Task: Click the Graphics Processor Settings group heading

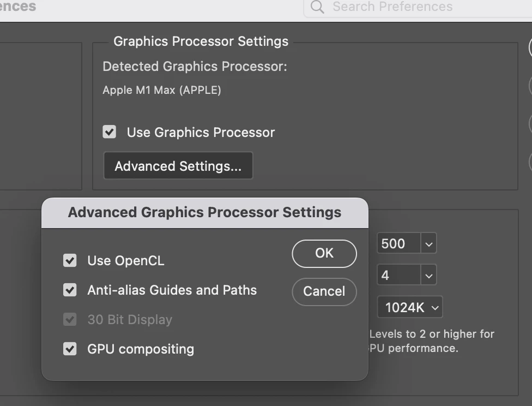Action: coord(201,41)
